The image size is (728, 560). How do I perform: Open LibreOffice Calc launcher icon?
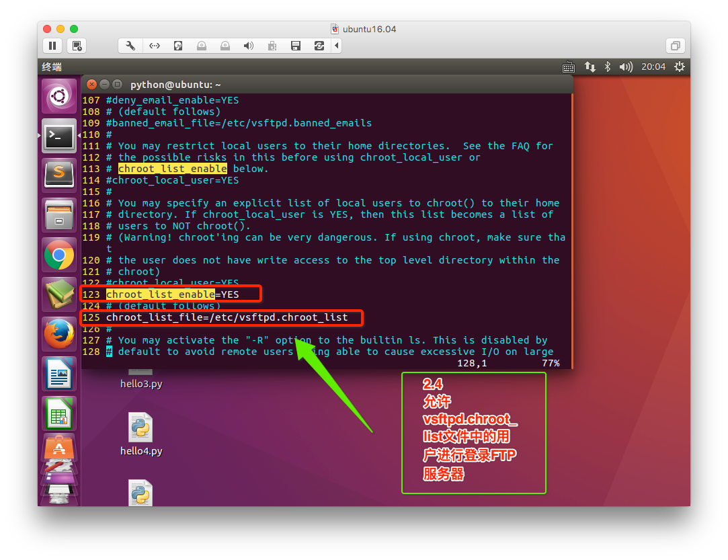click(59, 413)
